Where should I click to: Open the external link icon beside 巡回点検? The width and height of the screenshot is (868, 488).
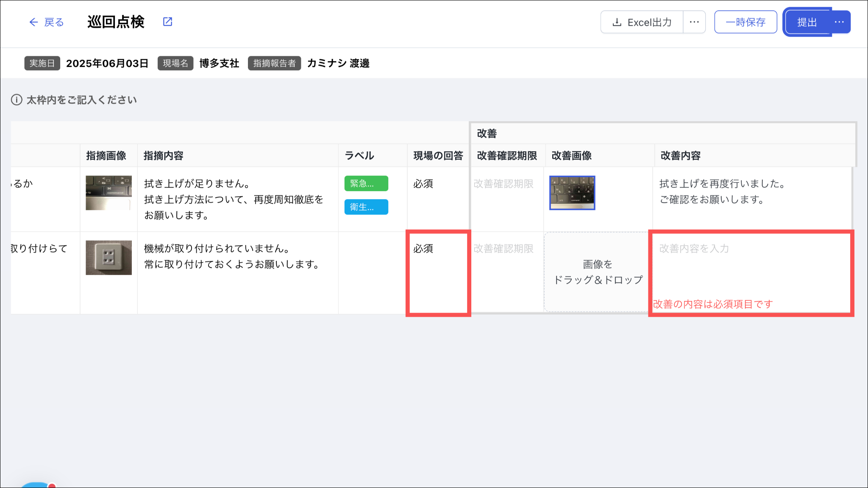coord(167,22)
